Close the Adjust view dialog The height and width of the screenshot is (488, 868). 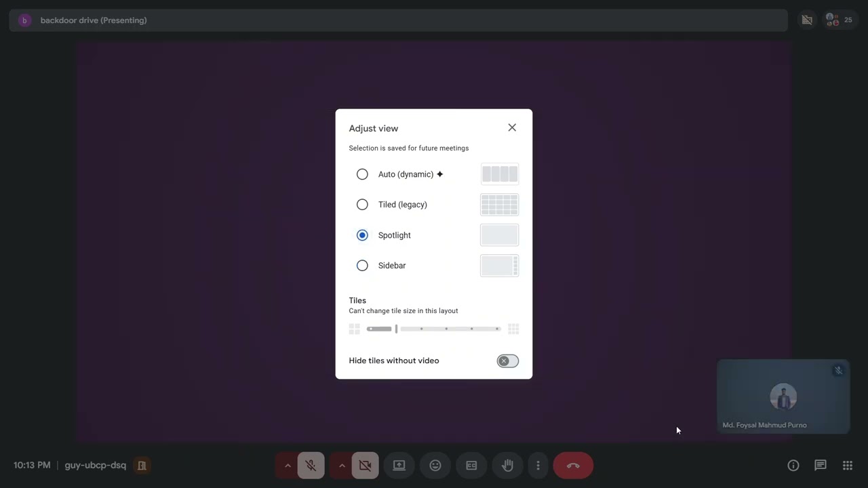[512, 127]
